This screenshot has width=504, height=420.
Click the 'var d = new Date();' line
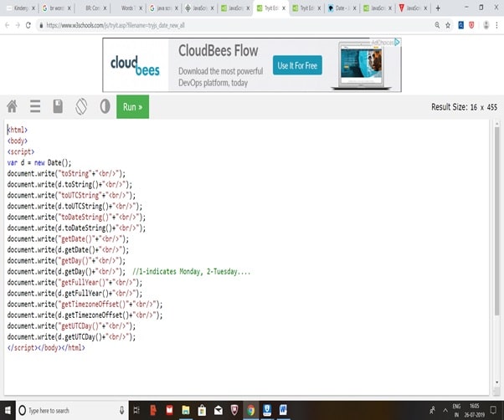coord(39,162)
